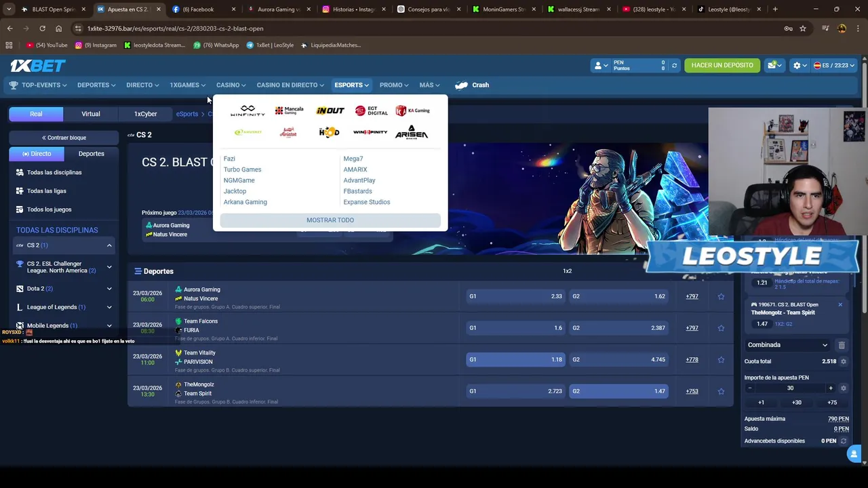Open the Chrome apps grid in bookmarks bar
Screen dimensions: 868x488
coord(9,45)
